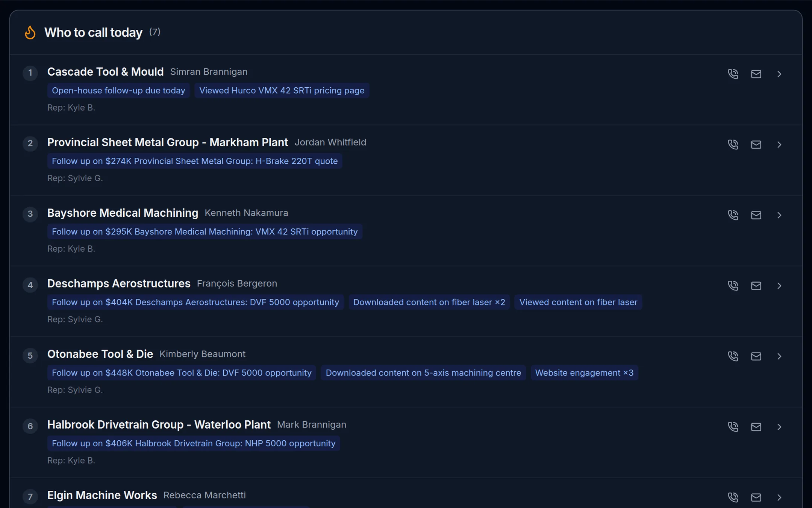Click contact name François Bergeron

click(x=237, y=283)
